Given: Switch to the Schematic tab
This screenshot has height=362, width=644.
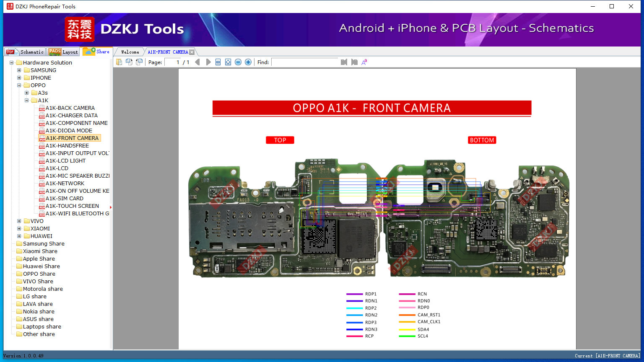Looking at the screenshot, I should tap(25, 52).
